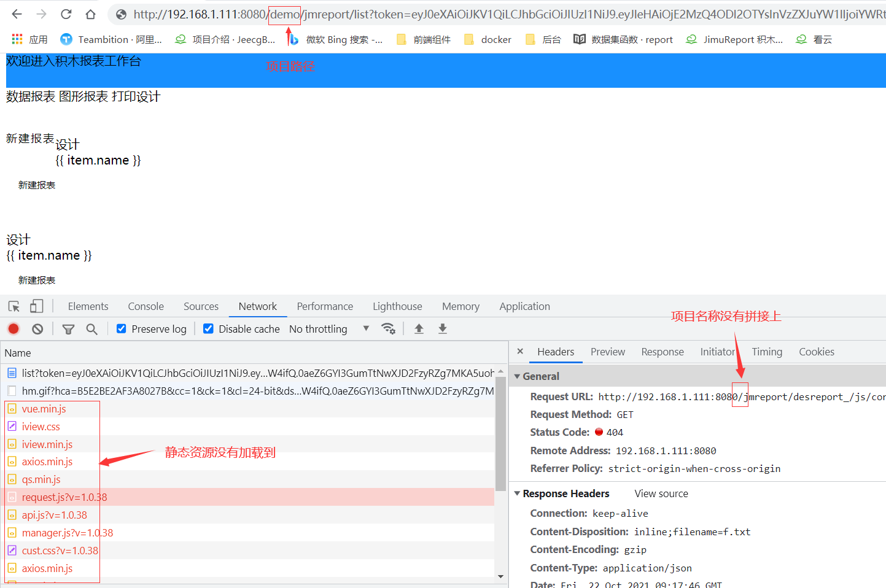
Task: Open the JimuReport 积木 bookmark
Action: [734, 39]
